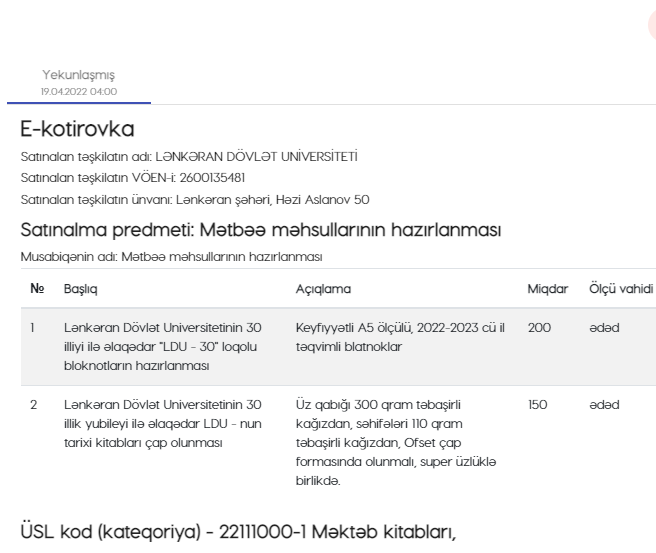Click the Açıqlama column header
The width and height of the screenshot is (656, 553).
(x=323, y=289)
